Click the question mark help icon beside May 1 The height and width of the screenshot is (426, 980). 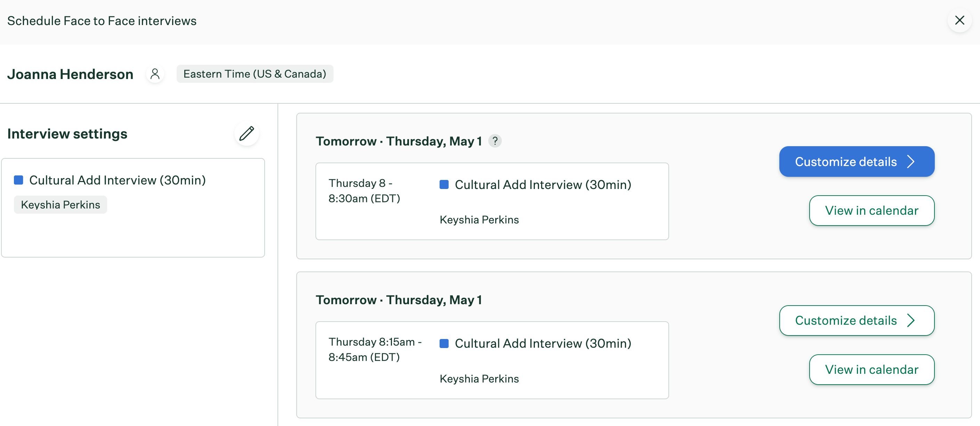pos(495,141)
